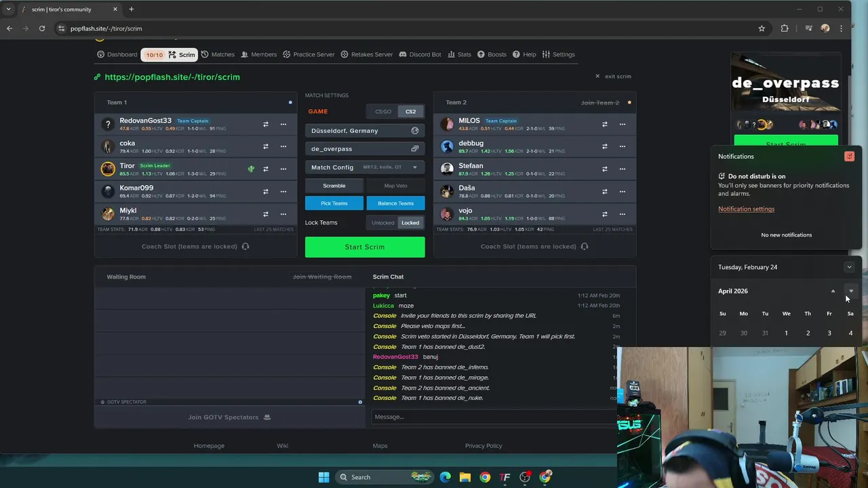Click Join GOTV Spectators

(229, 417)
